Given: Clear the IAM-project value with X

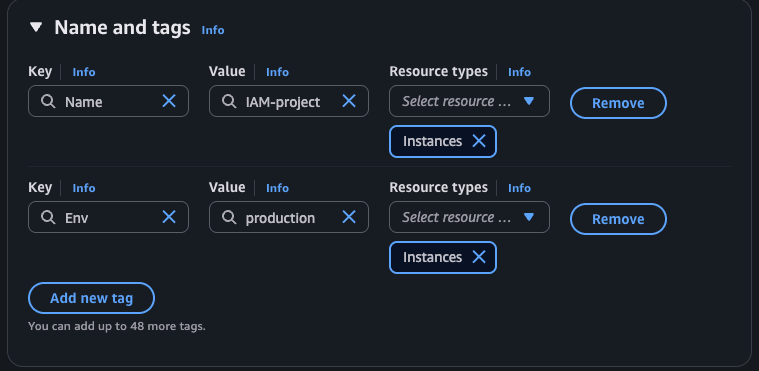Looking at the screenshot, I should (x=349, y=101).
